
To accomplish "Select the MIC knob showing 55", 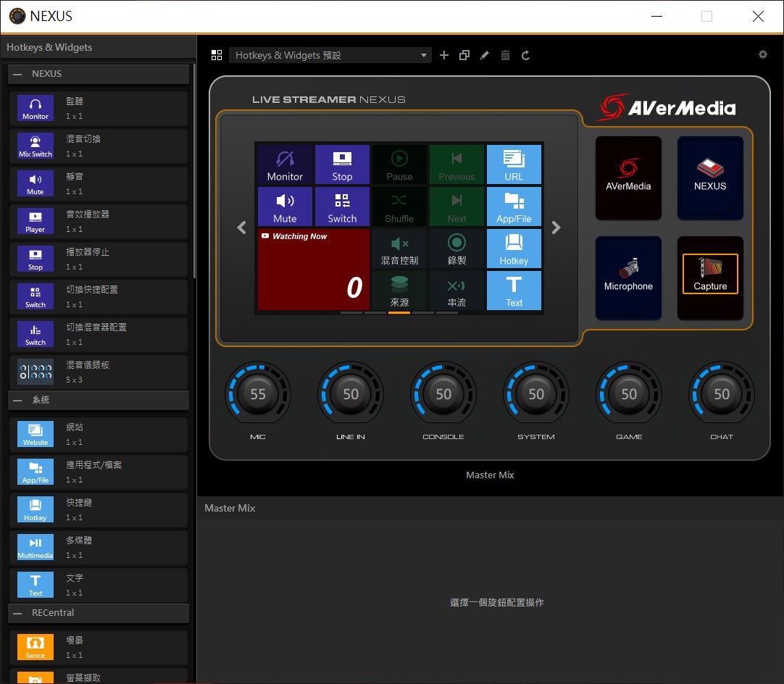I will tap(258, 394).
